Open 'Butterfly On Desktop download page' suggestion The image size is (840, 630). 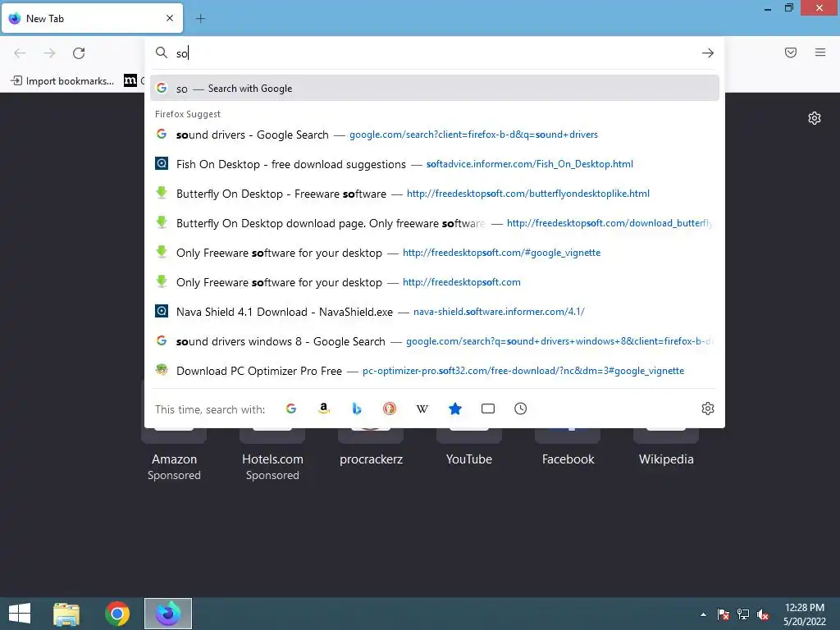435,223
